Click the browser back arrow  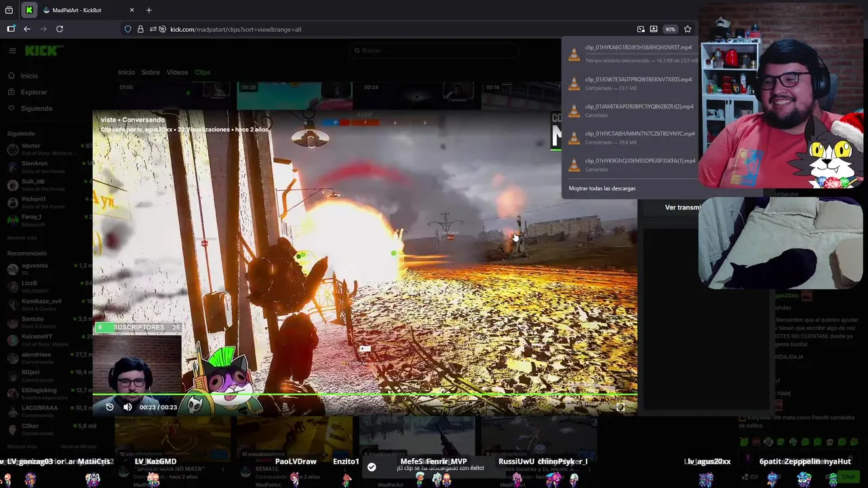[27, 29]
